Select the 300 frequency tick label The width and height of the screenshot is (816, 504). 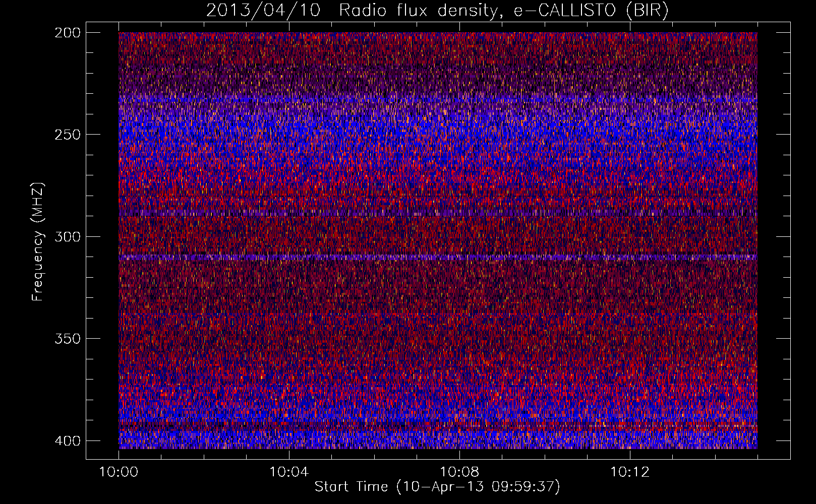tap(67, 237)
